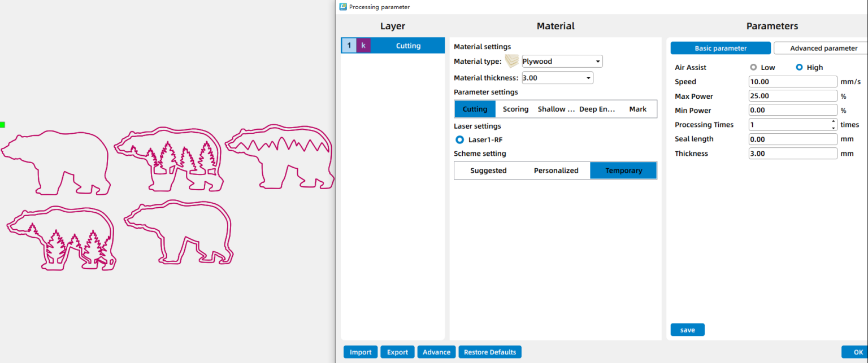Set Air Assist to High
The image size is (868, 363).
click(x=799, y=67)
